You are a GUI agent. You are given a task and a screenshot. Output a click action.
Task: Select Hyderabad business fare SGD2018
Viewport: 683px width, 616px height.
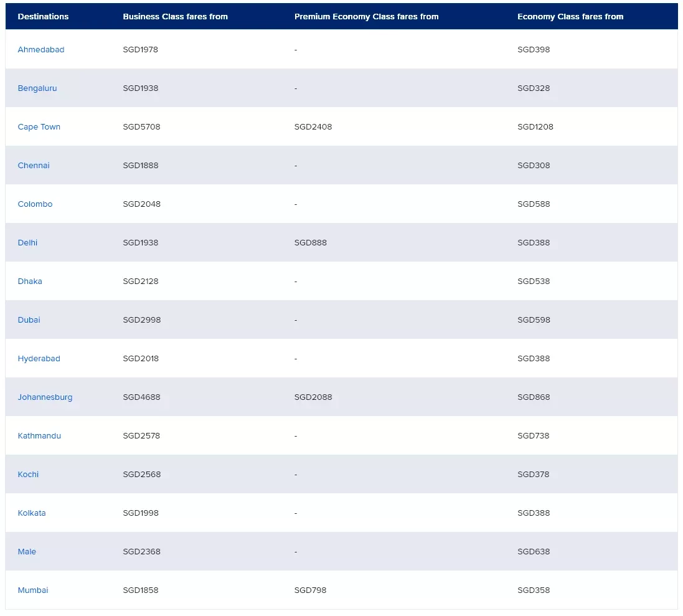click(141, 359)
